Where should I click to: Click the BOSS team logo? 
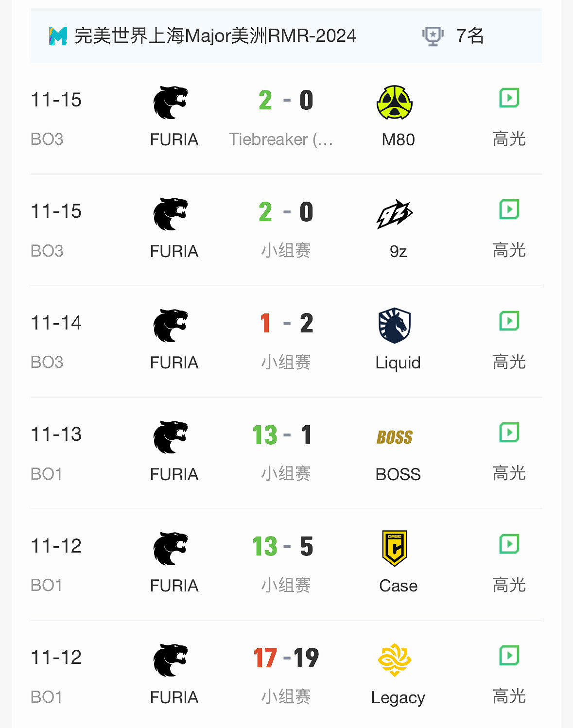pos(395,437)
